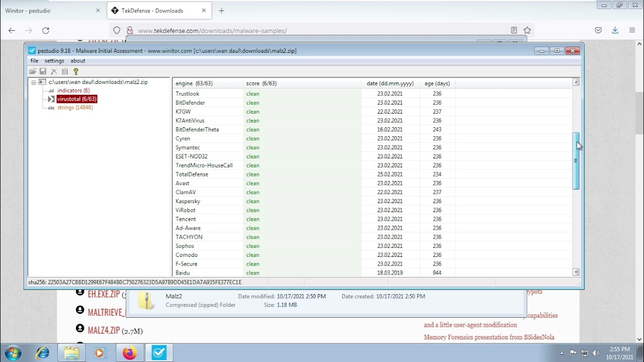Viewport: 644px width, 362px height.
Task: Click the sigma icon beside virustotal
Action: click(x=51, y=99)
